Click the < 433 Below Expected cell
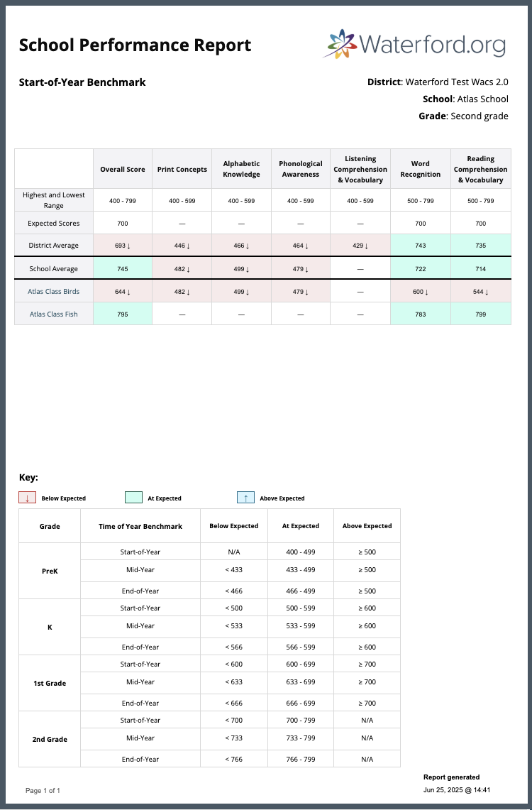The width and height of the screenshot is (532, 810). pyautogui.click(x=234, y=570)
